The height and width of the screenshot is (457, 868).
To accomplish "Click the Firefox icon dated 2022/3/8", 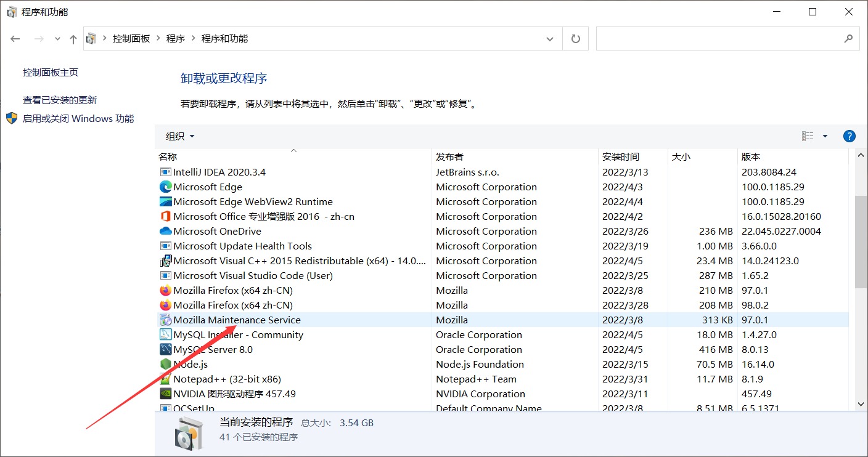I will point(165,291).
